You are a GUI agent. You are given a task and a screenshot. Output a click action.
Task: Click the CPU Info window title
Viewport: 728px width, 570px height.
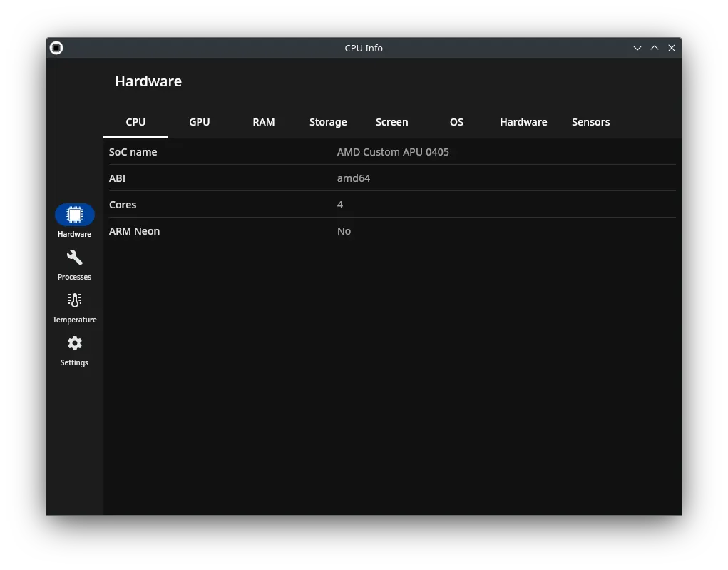click(364, 48)
